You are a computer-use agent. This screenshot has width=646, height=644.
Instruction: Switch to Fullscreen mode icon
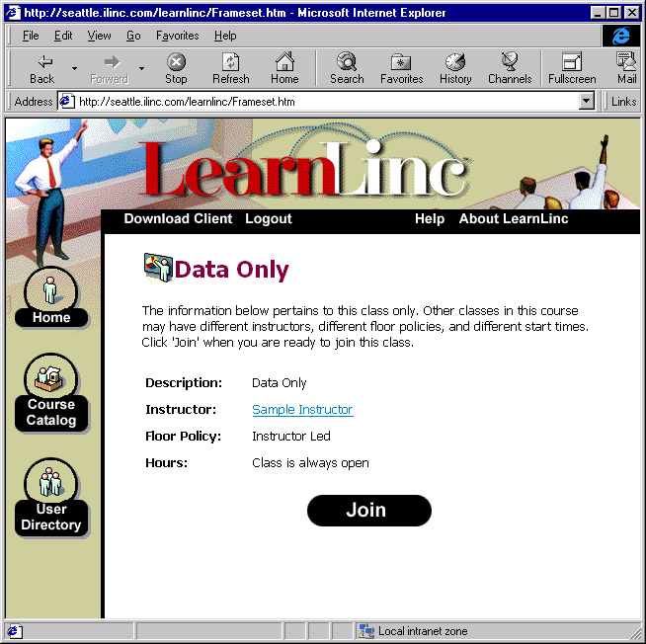coord(572,62)
